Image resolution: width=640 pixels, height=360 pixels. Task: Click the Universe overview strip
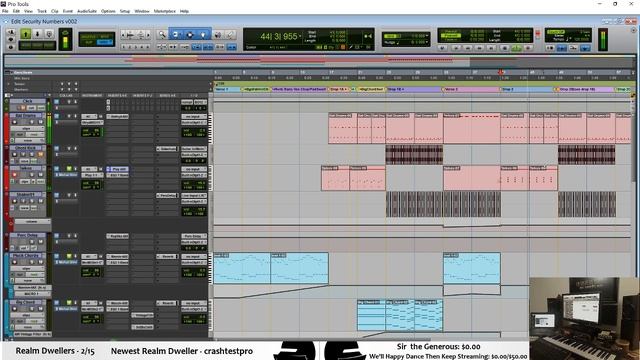(x=318, y=61)
